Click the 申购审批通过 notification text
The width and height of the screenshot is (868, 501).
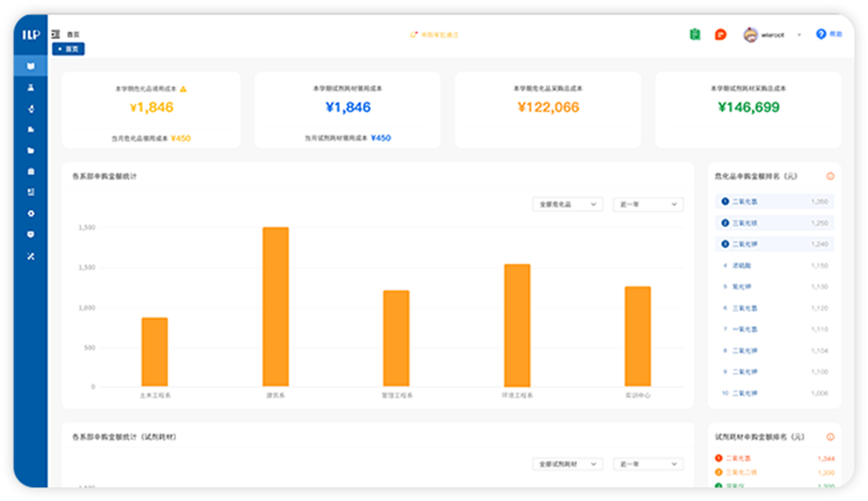click(x=439, y=35)
